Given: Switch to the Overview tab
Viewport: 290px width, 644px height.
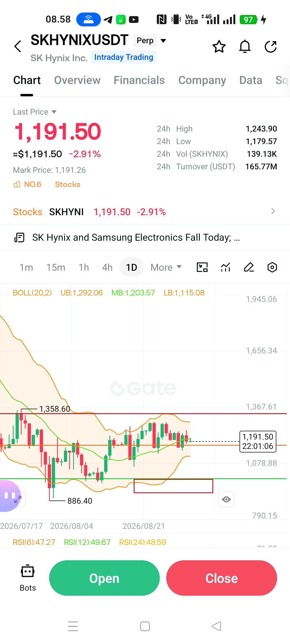Looking at the screenshot, I should (77, 80).
